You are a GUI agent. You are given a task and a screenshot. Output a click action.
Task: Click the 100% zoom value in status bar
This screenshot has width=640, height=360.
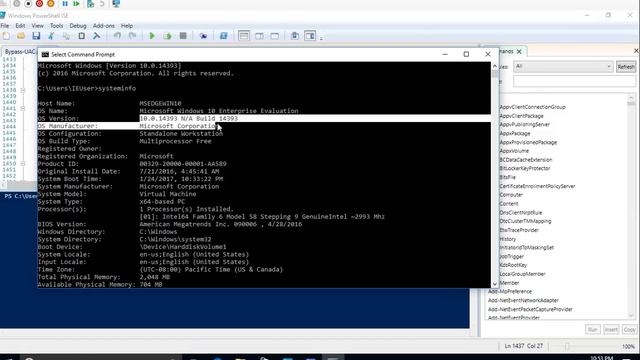(x=628, y=346)
